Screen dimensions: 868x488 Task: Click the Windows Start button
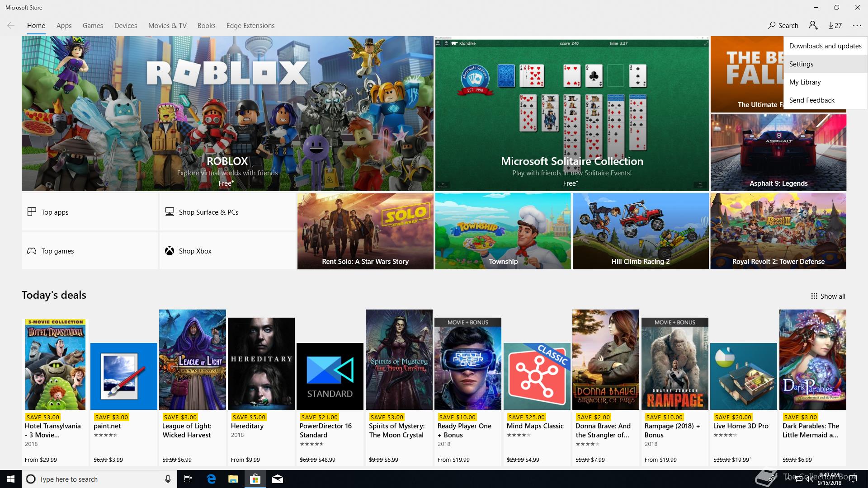(11, 479)
